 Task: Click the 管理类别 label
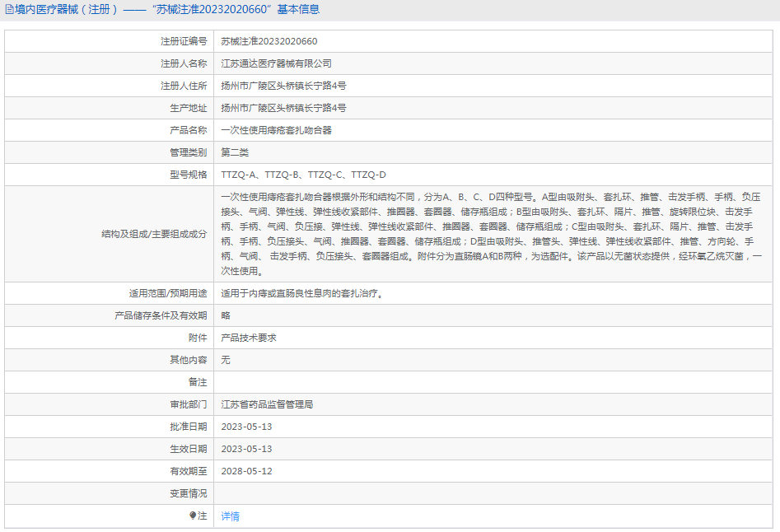click(189, 152)
